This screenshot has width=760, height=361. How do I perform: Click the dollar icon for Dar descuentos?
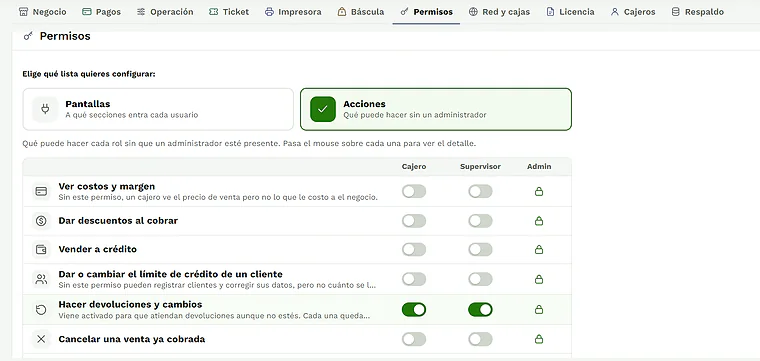(41, 221)
